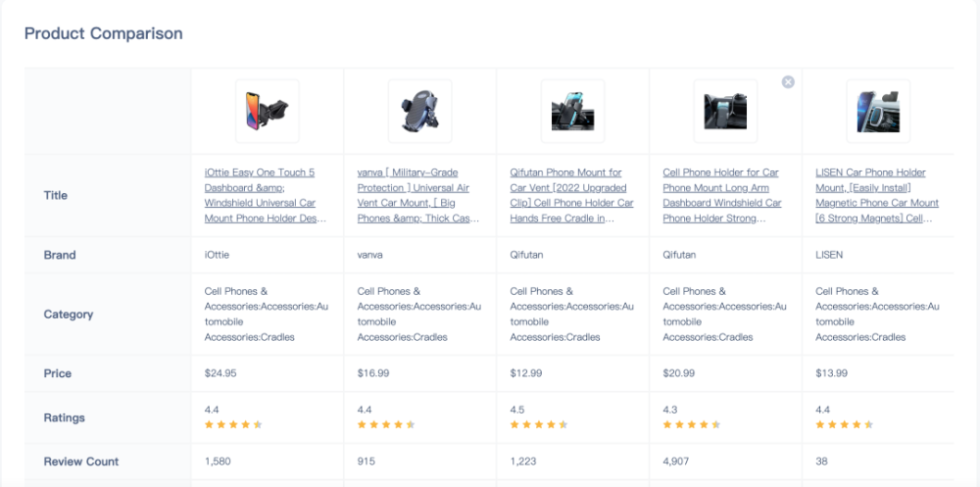Select the Title row label
980x487 pixels.
[56, 196]
